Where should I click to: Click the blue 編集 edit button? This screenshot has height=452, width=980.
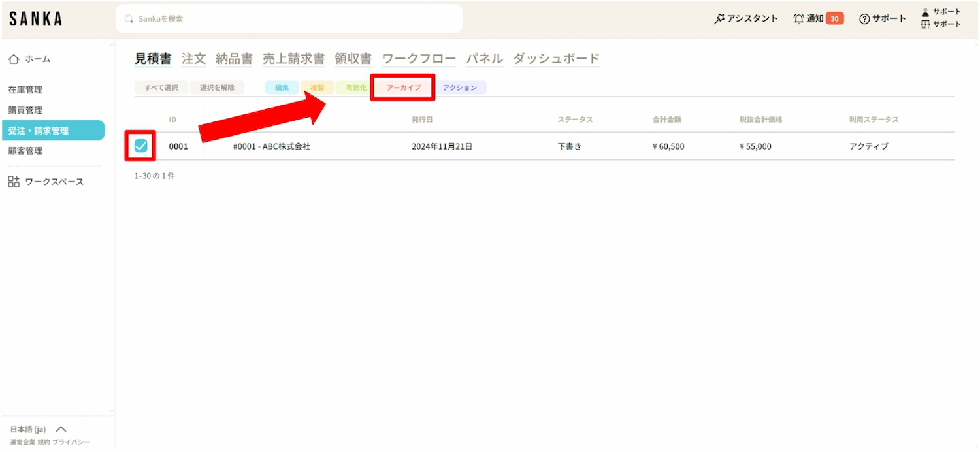[282, 88]
